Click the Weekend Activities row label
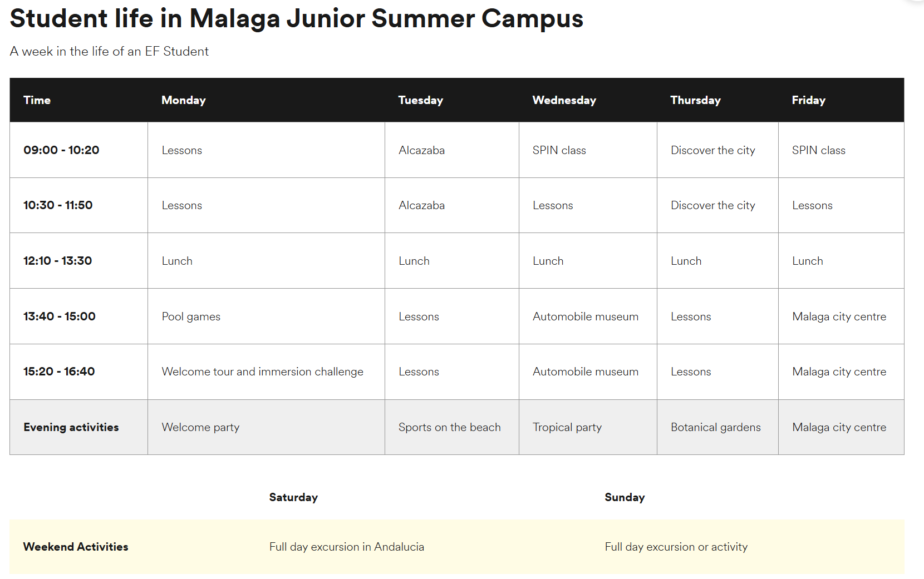The image size is (924, 579). 76,547
